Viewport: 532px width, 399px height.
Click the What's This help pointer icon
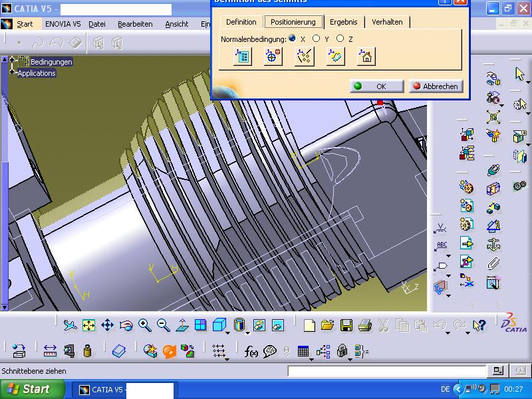coord(479,325)
